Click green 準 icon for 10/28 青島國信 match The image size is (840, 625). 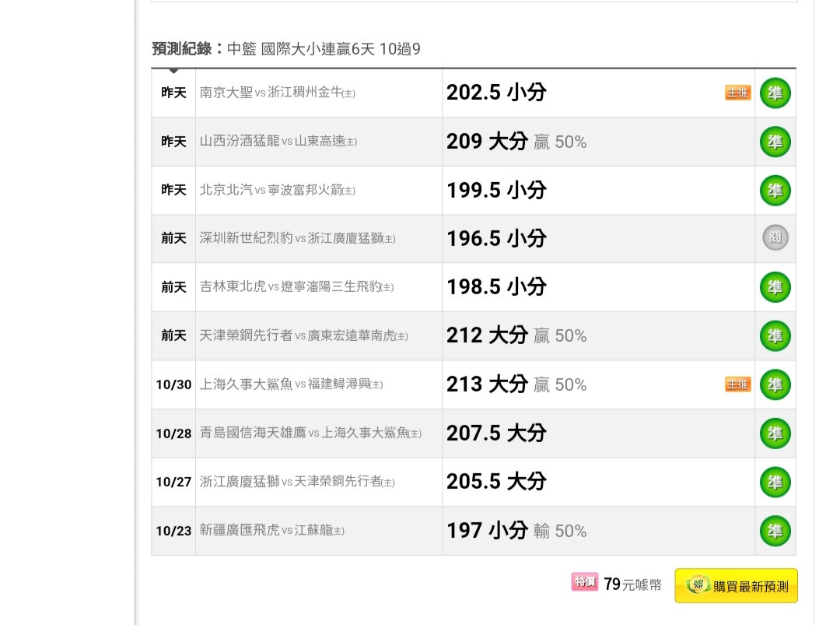click(x=775, y=433)
